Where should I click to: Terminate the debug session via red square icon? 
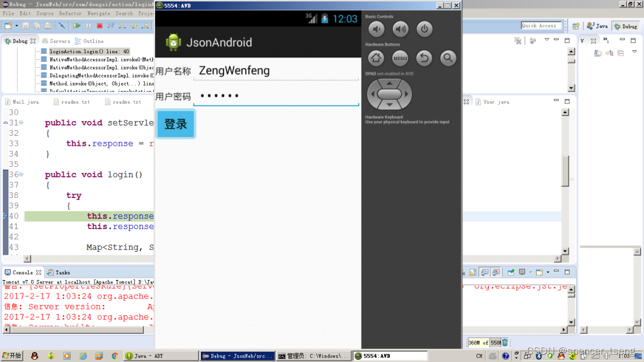100,25
